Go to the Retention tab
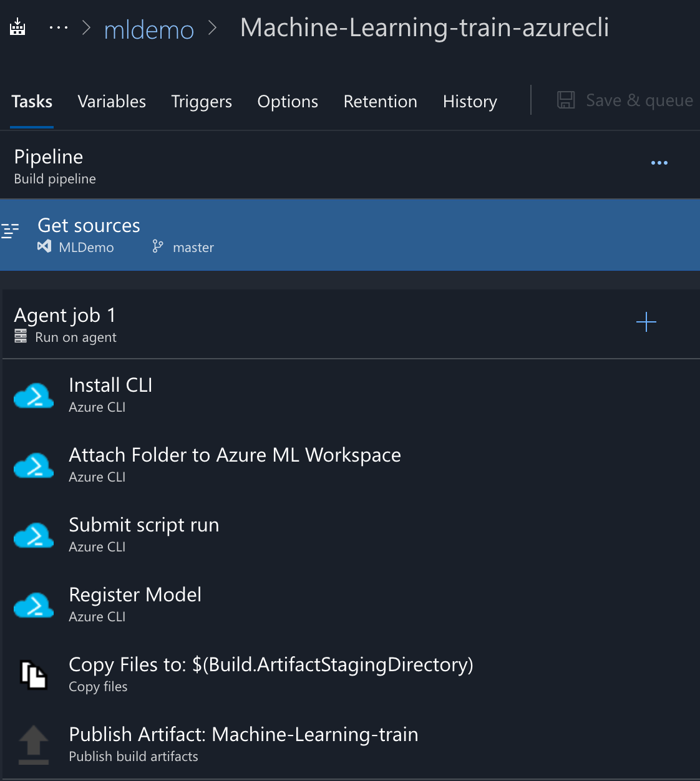Viewport: 700px width, 781px height. (x=380, y=102)
